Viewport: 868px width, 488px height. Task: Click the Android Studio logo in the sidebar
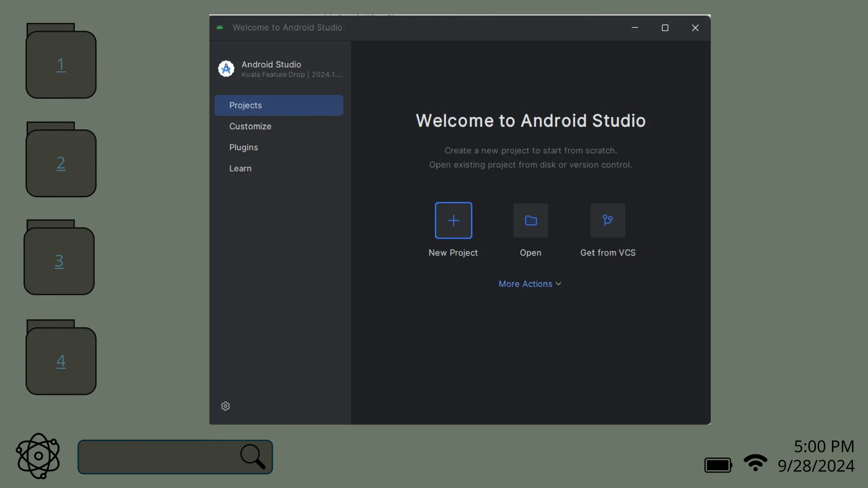tap(226, 69)
